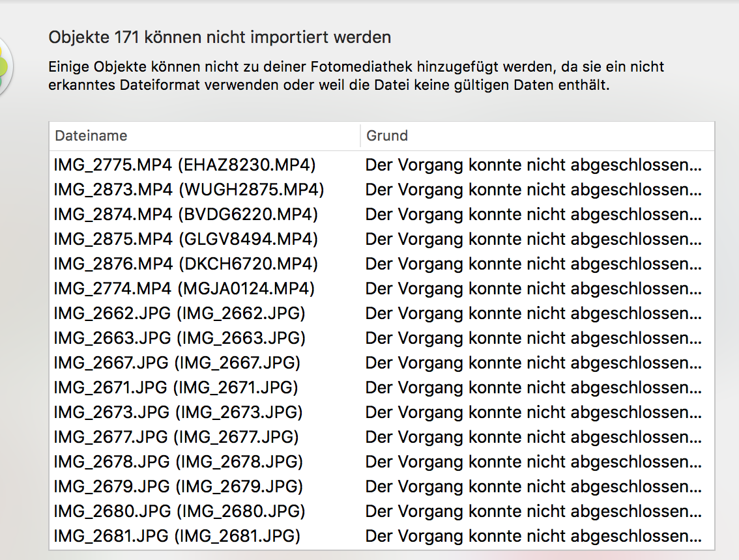The image size is (739, 560).
Task: Click the Photos app icon at dialog edge
Action: [x=5, y=65]
